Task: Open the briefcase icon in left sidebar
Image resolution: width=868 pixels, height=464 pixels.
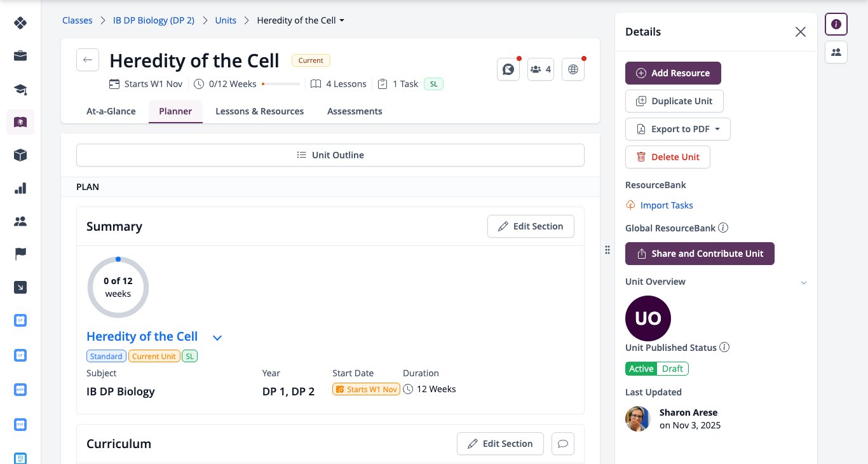Action: tap(20, 56)
